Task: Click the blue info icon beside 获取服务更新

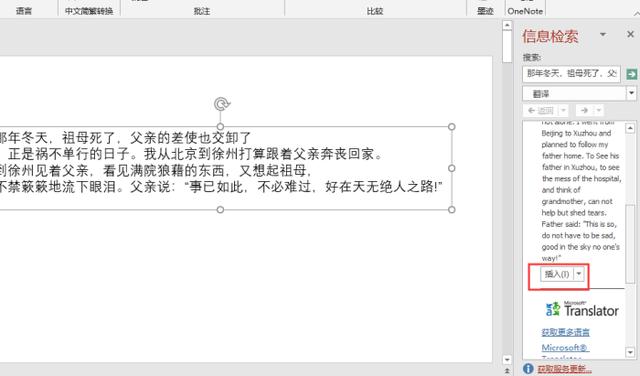Action: (x=528, y=369)
